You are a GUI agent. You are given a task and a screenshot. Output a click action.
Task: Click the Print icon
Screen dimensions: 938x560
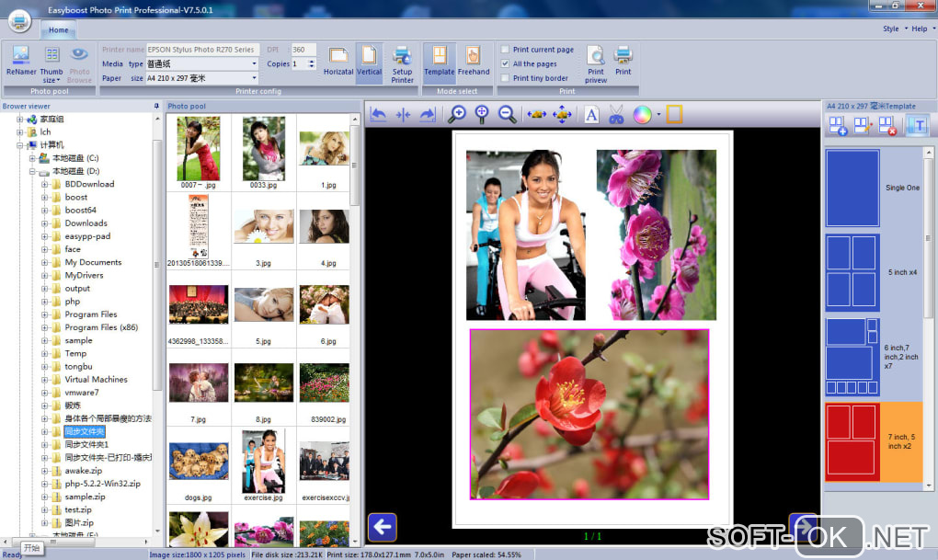pos(623,61)
